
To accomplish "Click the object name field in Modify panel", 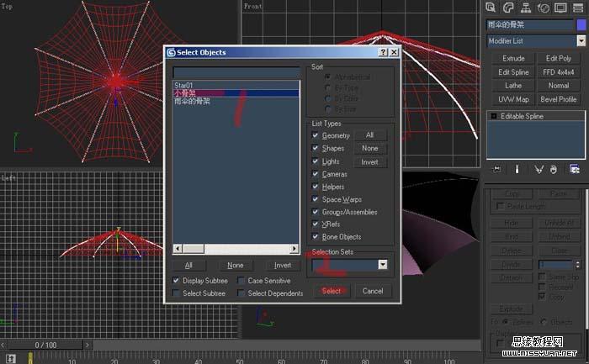I will tap(529, 24).
